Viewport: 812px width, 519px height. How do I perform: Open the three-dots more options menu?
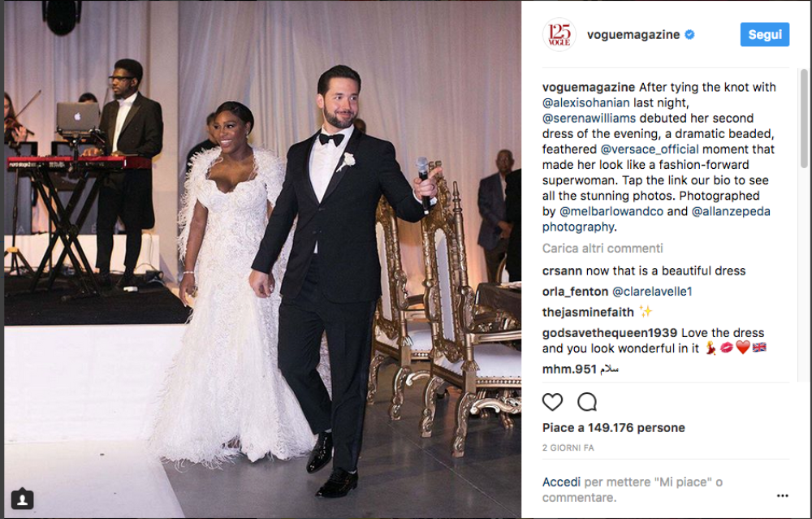click(x=783, y=495)
